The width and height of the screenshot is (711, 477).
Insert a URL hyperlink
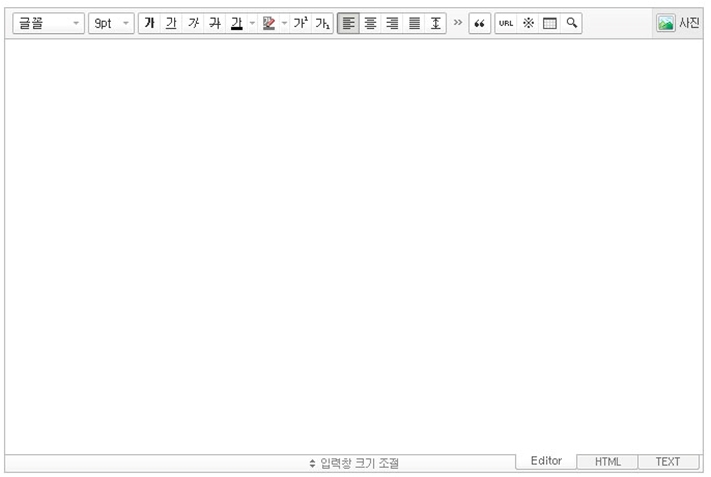coord(506,24)
